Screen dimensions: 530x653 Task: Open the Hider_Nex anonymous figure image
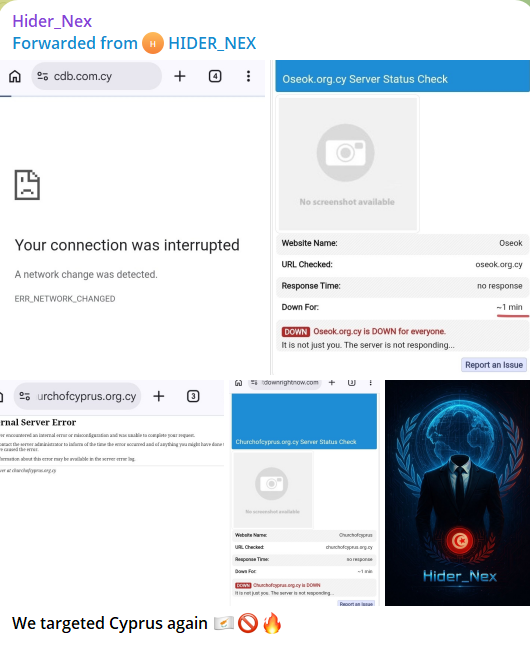click(457, 493)
